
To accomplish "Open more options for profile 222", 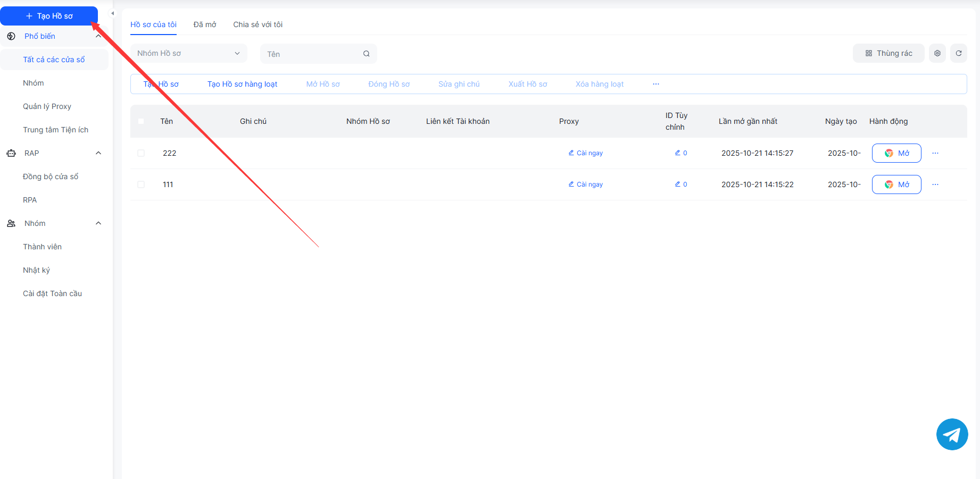I will coord(935,153).
